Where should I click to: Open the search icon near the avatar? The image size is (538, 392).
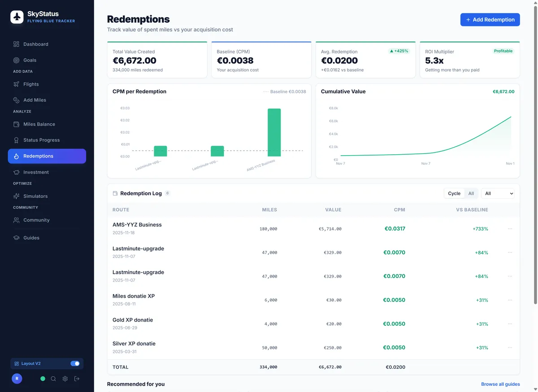53,379
